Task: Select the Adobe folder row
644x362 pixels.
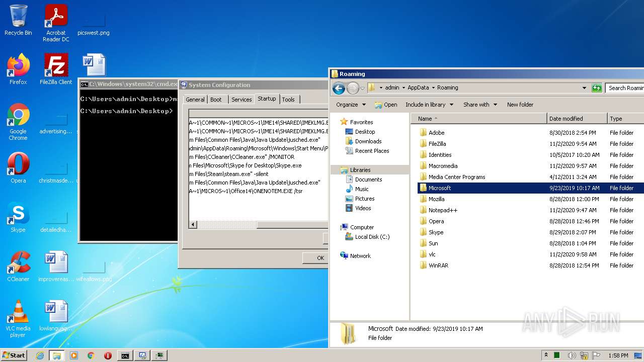Action: click(531, 133)
